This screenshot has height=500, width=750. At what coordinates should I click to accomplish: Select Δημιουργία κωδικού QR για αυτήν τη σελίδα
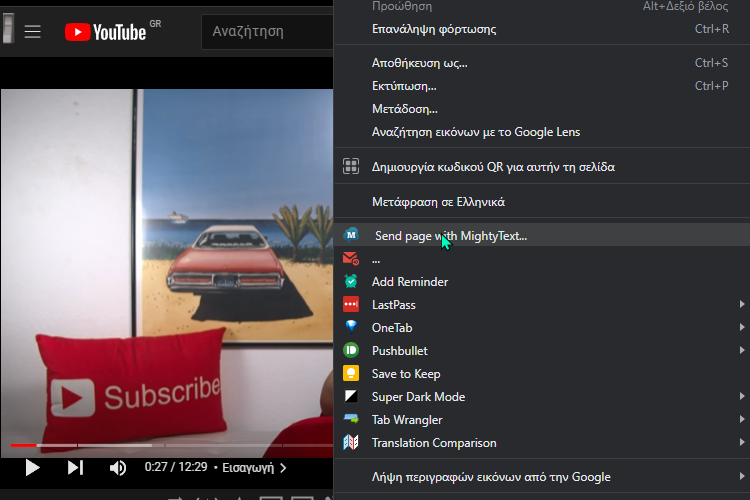point(541,167)
